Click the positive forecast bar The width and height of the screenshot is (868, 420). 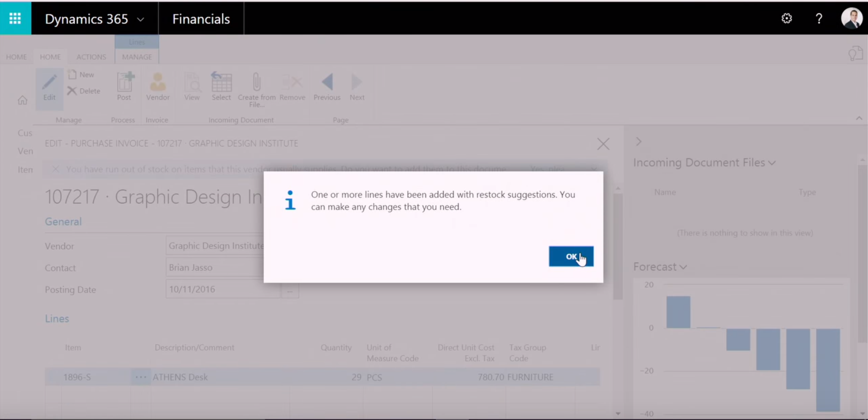tap(678, 312)
